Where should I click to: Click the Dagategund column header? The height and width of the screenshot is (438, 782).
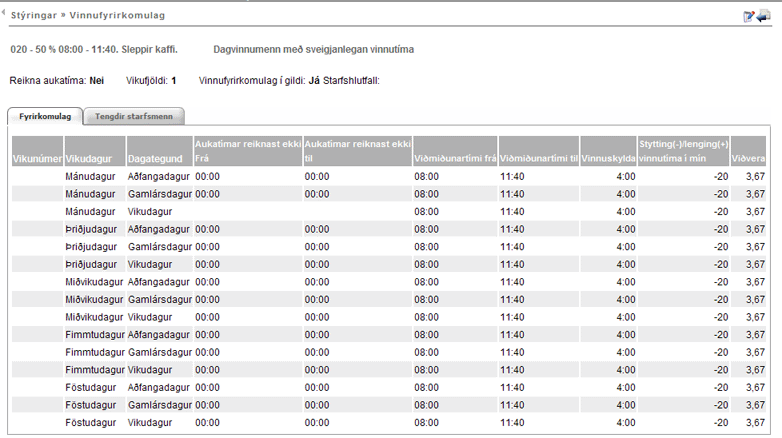coord(160,151)
